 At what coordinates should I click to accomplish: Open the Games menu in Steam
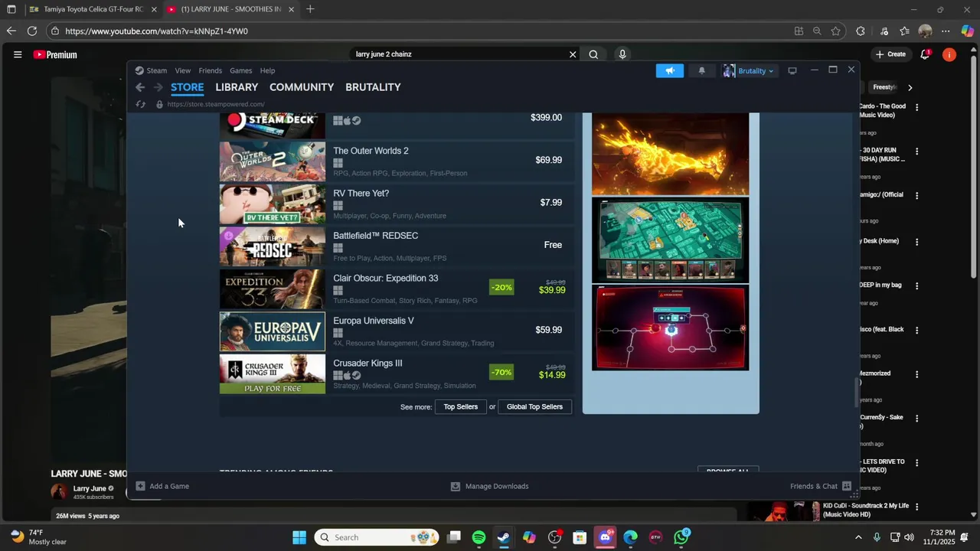point(240,70)
